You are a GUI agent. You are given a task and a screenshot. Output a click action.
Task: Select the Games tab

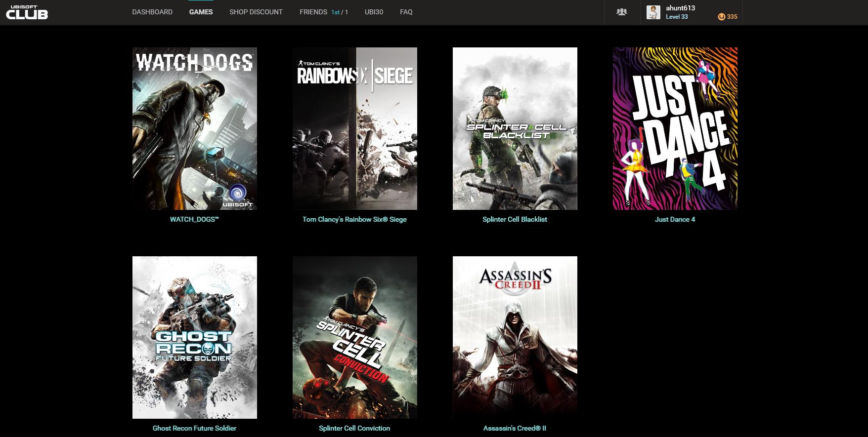[x=201, y=12]
